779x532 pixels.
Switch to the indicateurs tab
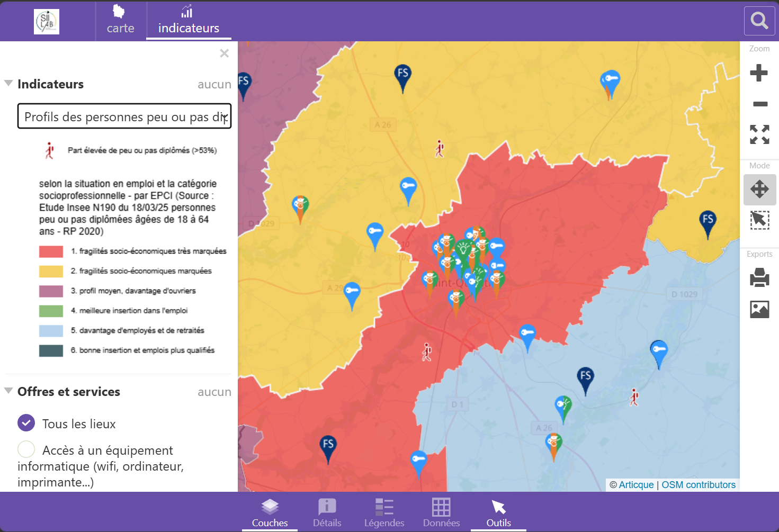pyautogui.click(x=189, y=21)
